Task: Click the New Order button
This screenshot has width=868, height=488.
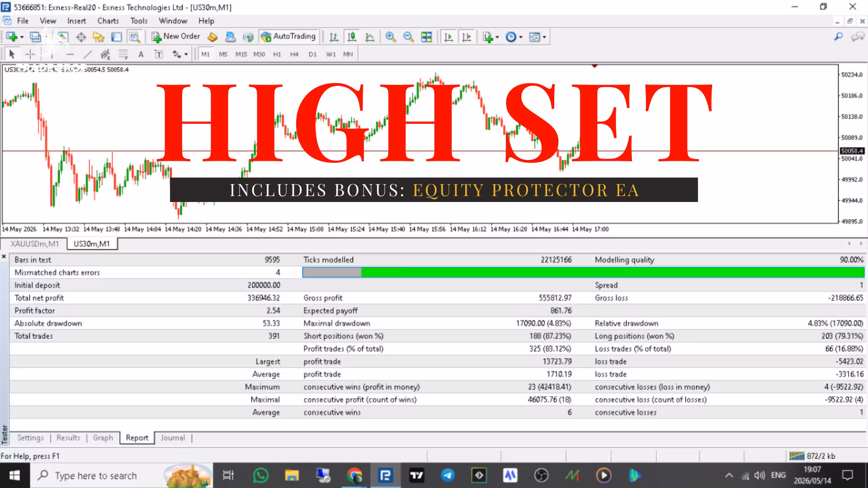Action: pos(175,37)
